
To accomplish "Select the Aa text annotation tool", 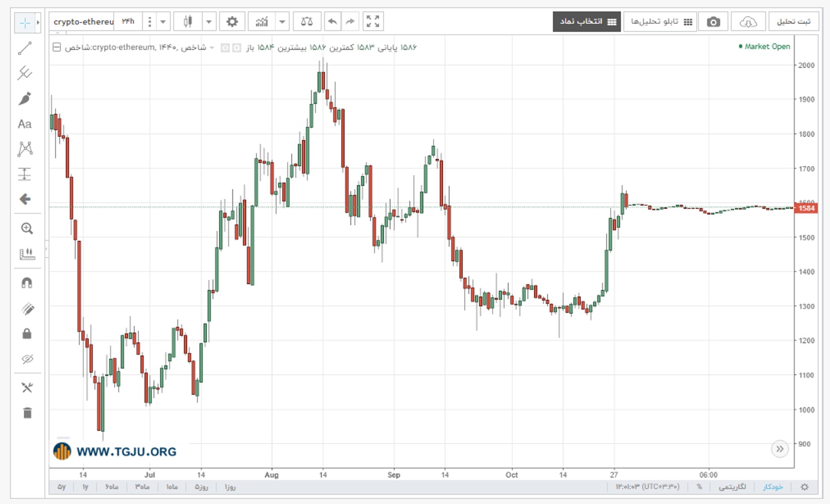I will [25, 124].
